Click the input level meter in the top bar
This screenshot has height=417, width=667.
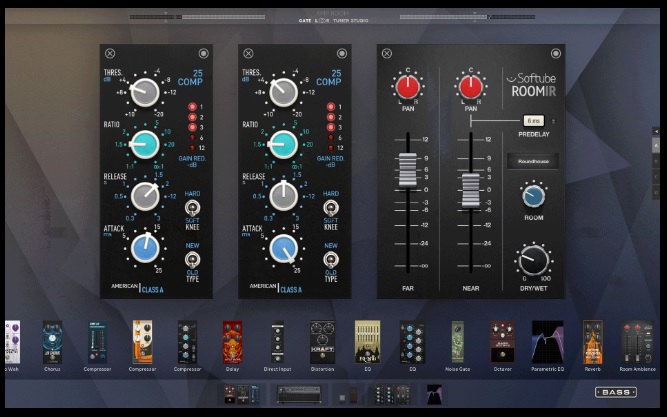(x=197, y=17)
